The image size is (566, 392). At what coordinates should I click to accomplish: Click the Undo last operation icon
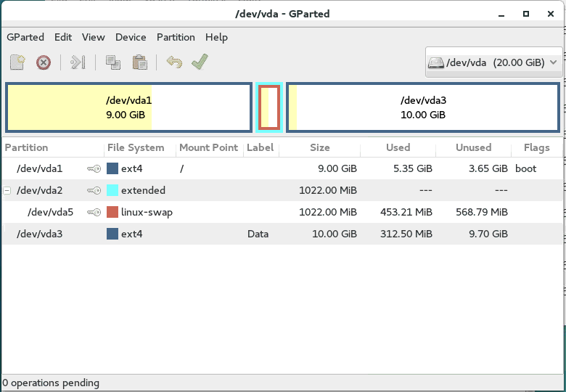pos(174,62)
